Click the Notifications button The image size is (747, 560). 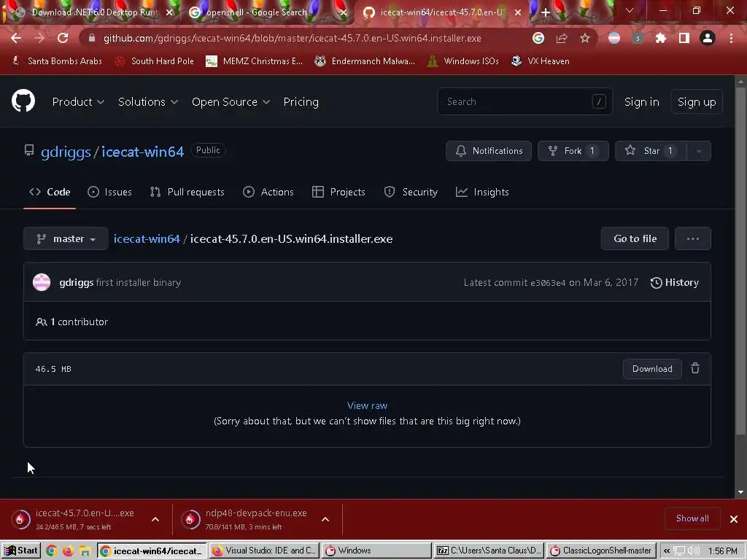coord(489,151)
